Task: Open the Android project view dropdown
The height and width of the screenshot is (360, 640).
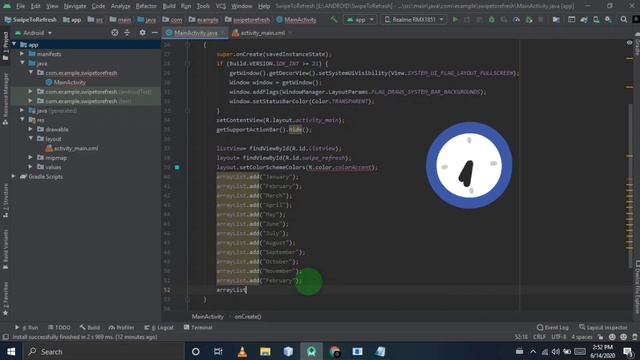Action: point(33,33)
